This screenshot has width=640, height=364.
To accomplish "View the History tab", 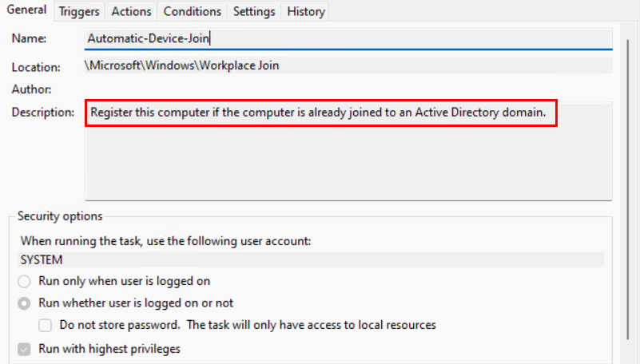I will 306,11.
